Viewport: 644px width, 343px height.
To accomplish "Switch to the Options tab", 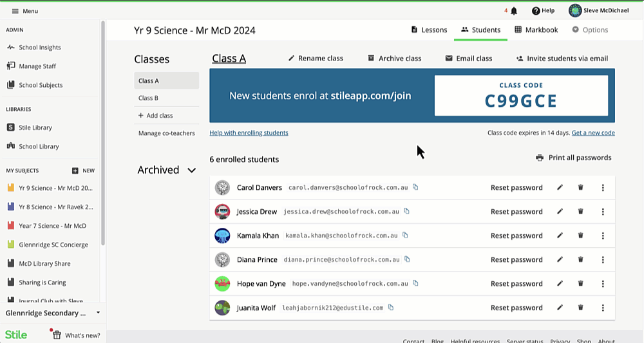I will (x=590, y=30).
